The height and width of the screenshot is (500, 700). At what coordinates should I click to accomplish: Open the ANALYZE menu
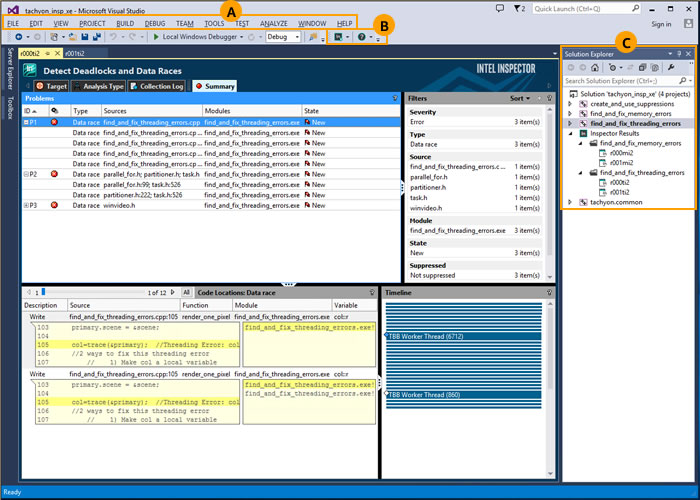pyautogui.click(x=273, y=23)
